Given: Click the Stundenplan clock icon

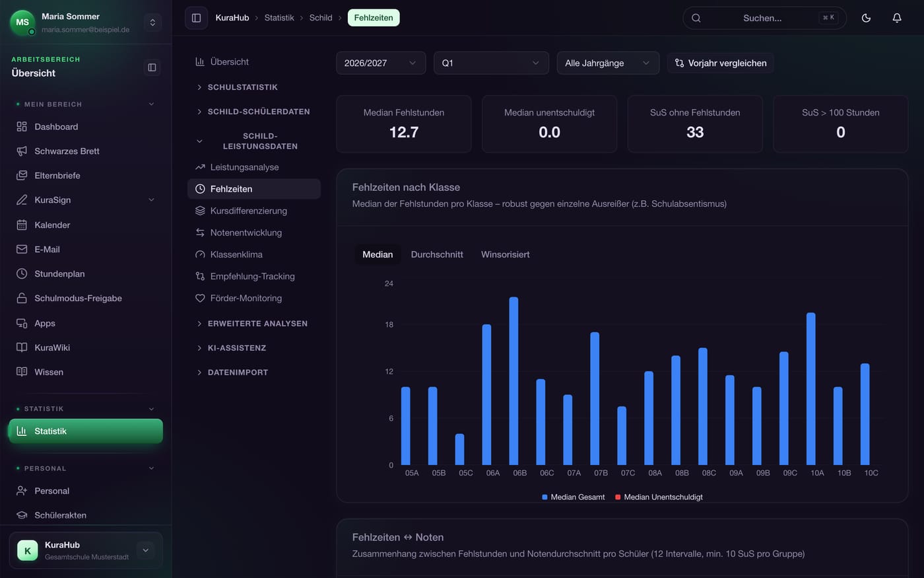Looking at the screenshot, I should point(22,273).
